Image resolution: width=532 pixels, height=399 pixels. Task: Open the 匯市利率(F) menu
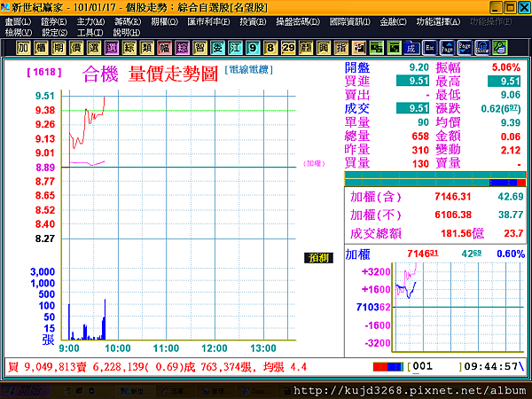coord(208,22)
